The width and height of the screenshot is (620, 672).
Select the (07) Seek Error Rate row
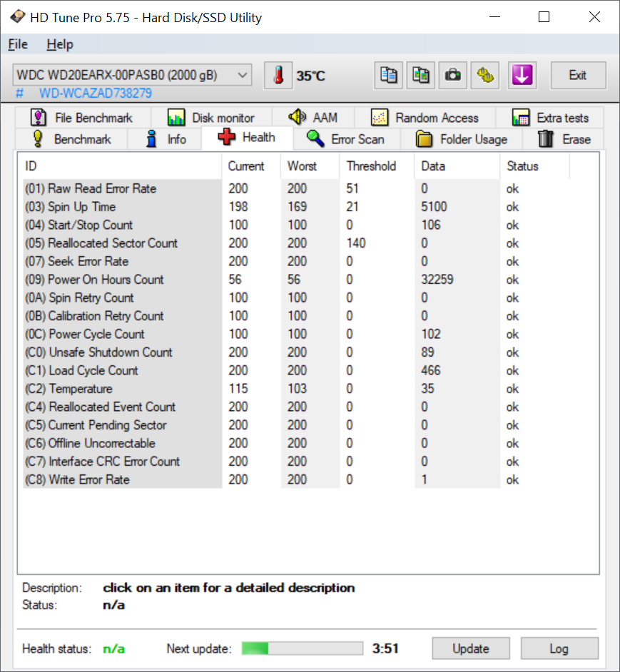[x=296, y=261]
